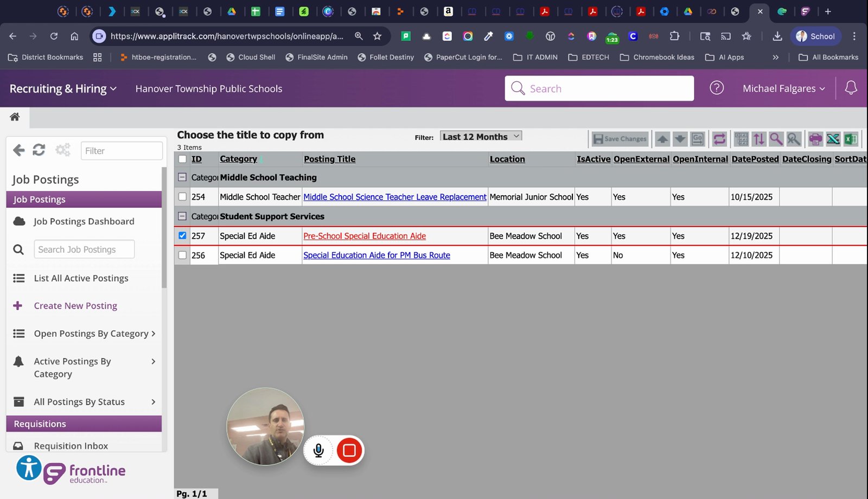Click the teal X export icon
This screenshot has width=868, height=499.
833,139
